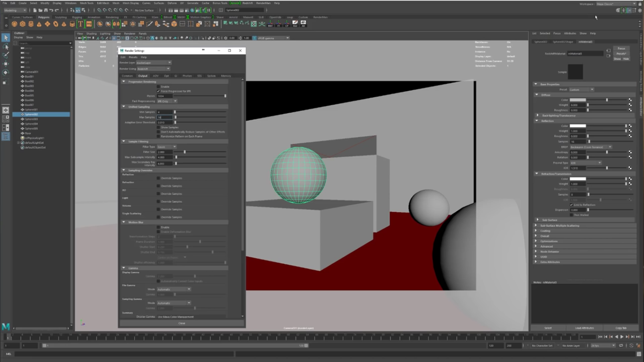Enable Progressive Rendering checkbox
Viewport: 644px width, 362px height.
pyautogui.click(x=158, y=87)
